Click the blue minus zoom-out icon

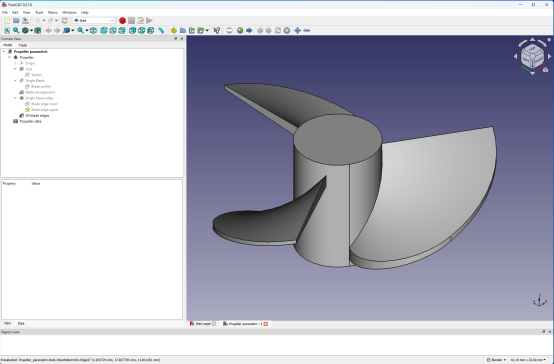click(x=307, y=30)
